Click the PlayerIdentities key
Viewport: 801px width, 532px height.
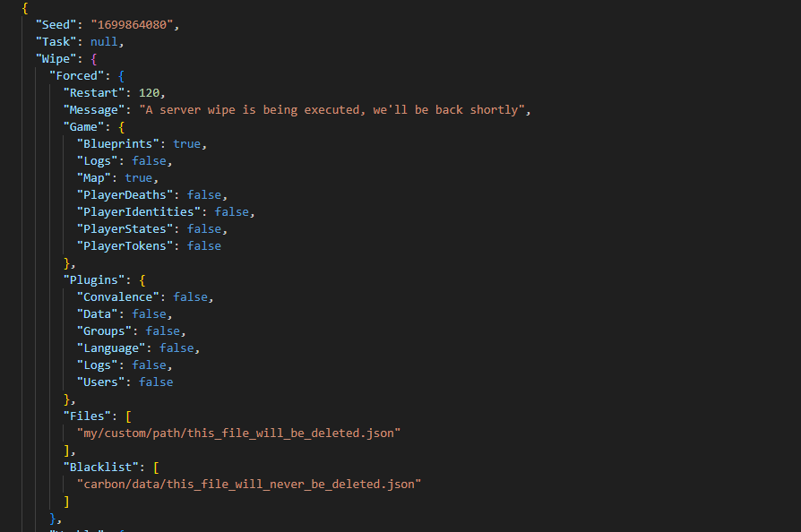139,212
